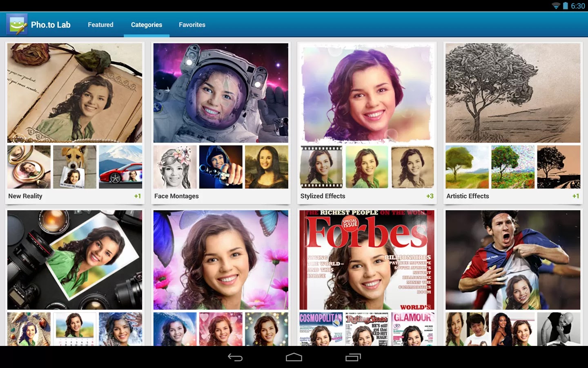Select the dog holding photo thumbnail
588x368 pixels.
(x=75, y=167)
